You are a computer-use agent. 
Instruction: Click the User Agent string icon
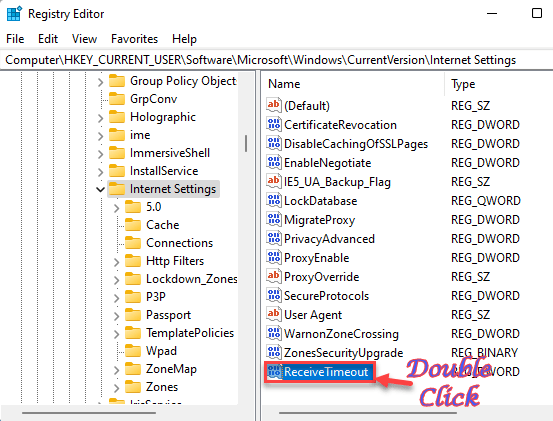(274, 315)
